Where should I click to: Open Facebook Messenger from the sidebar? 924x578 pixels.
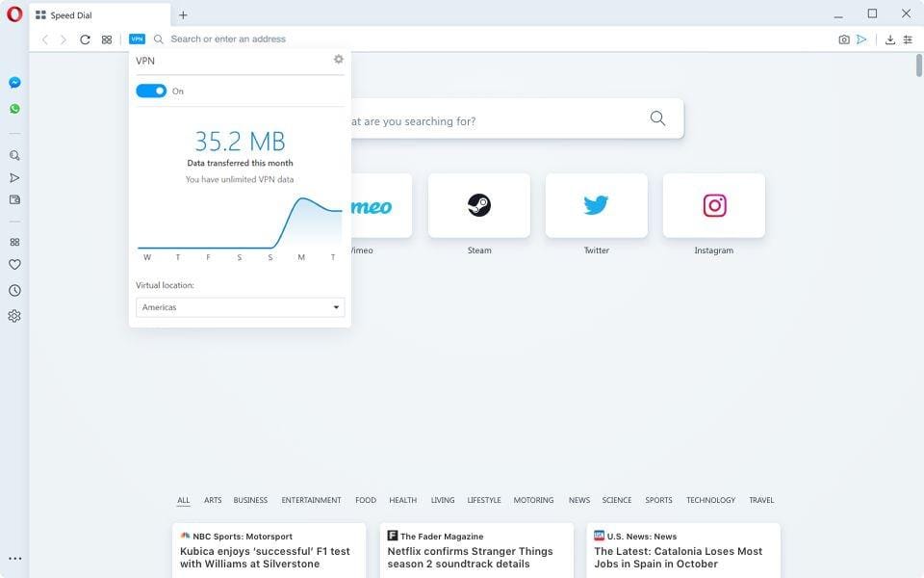13,82
